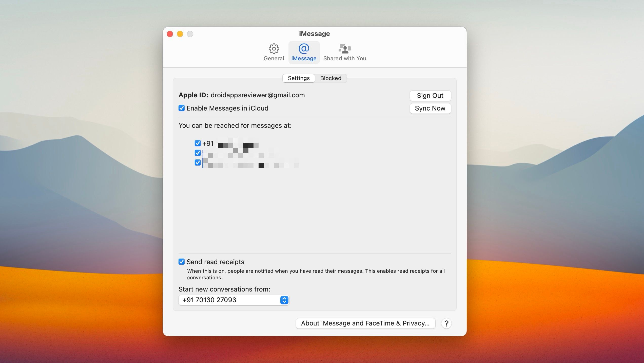
Task: Open the General settings pane
Action: click(274, 52)
